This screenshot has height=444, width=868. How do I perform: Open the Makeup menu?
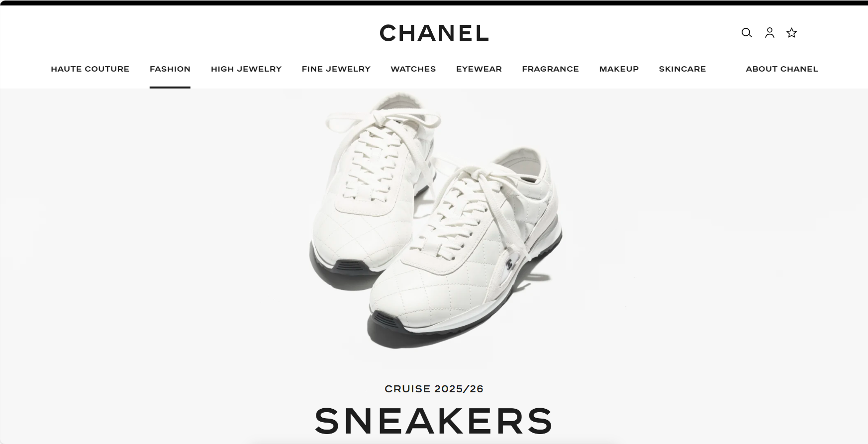[619, 69]
